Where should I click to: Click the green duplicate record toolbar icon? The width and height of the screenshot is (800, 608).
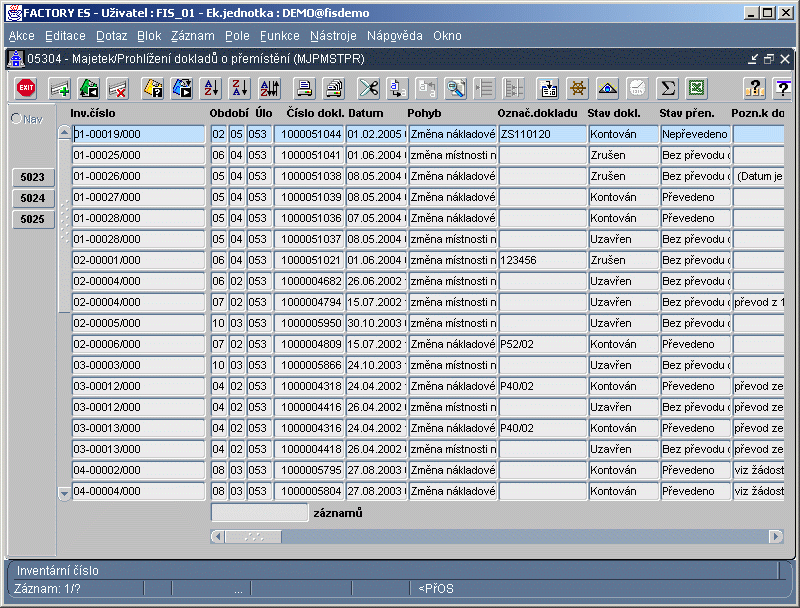[89, 88]
